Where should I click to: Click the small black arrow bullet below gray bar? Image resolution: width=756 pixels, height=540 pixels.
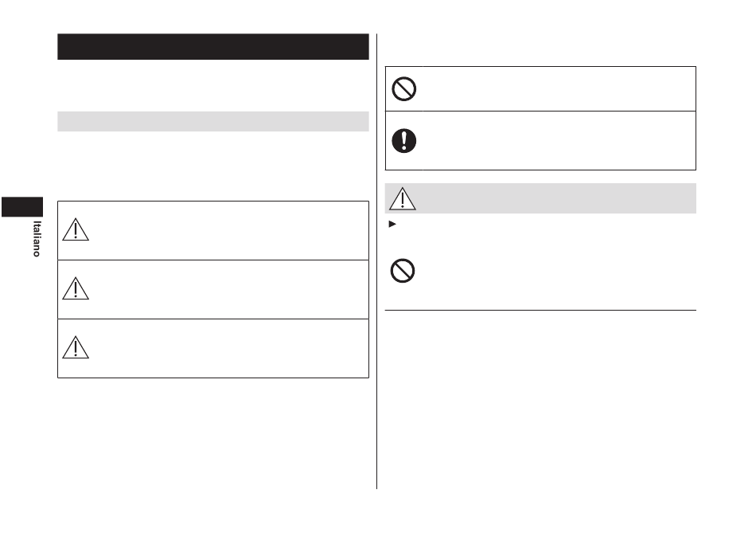pyautogui.click(x=392, y=224)
